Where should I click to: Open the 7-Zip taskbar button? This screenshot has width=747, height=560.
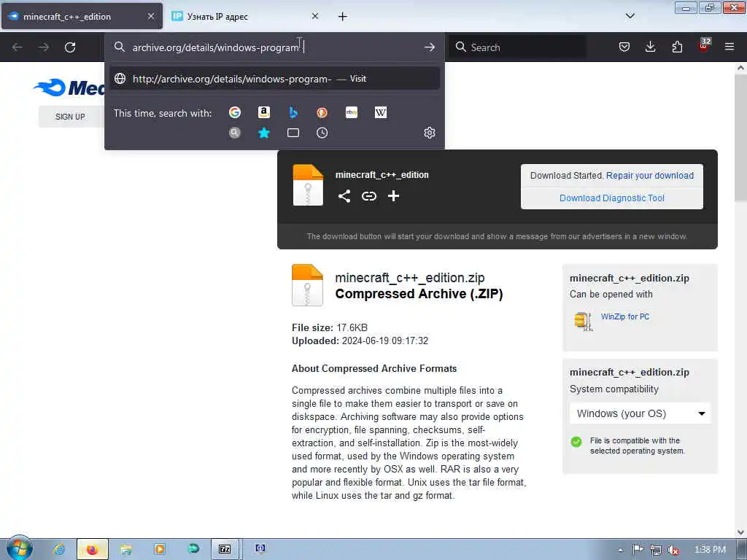pyautogui.click(x=225, y=549)
